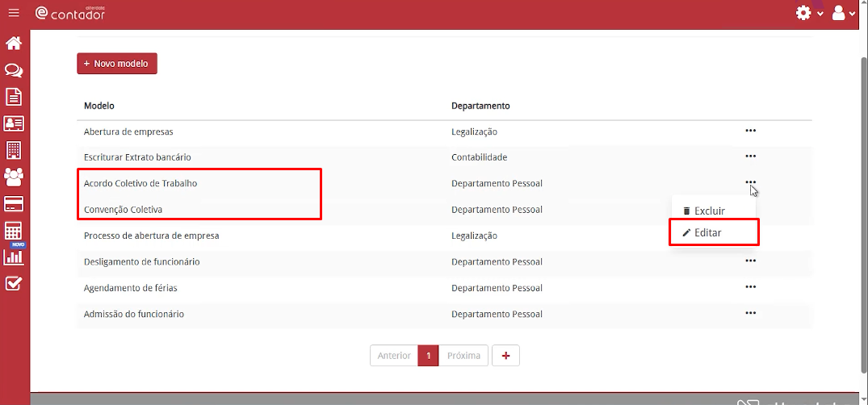Select the Escriturar Extrato bancário model
Viewport: 868px width, 405px height.
[137, 157]
